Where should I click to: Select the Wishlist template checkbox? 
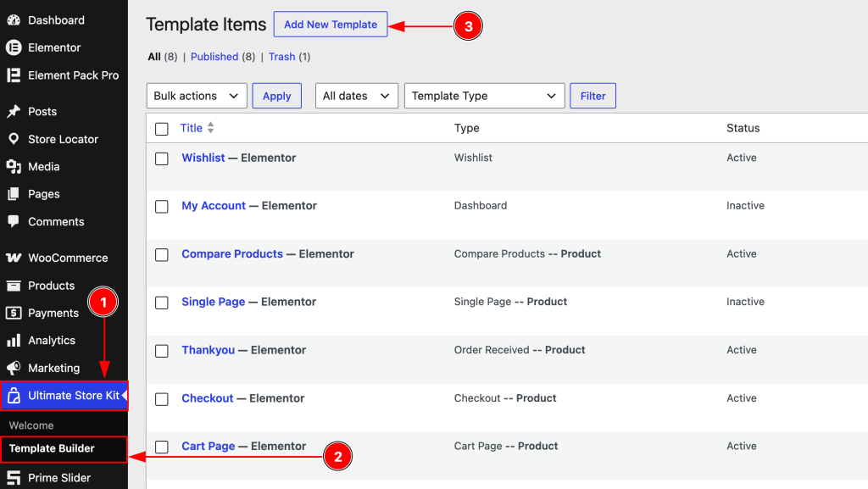tap(162, 158)
